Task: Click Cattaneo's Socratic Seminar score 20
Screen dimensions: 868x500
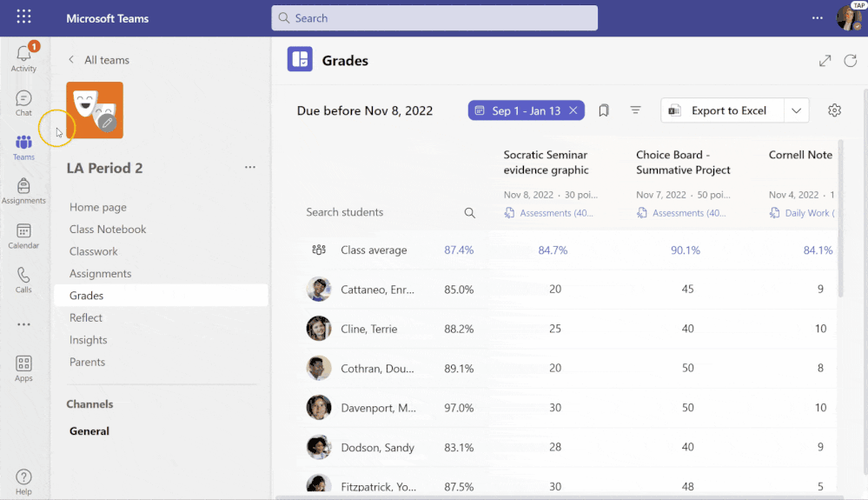Action: [555, 289]
